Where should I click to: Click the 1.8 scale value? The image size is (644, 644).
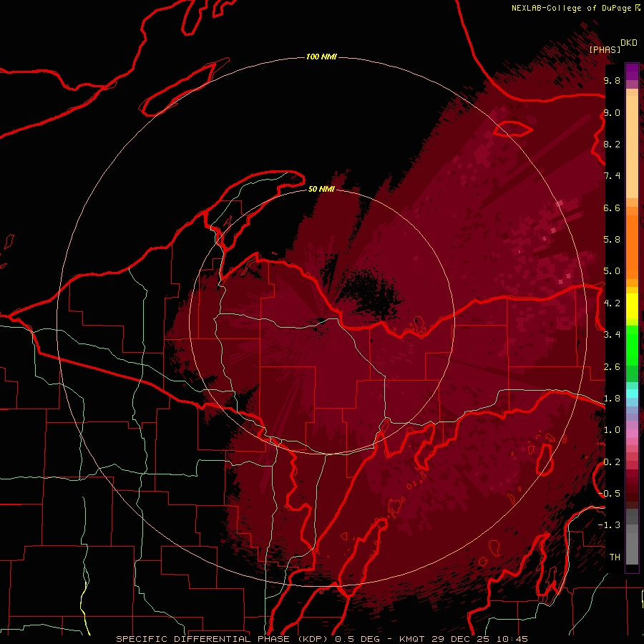pyautogui.click(x=612, y=399)
